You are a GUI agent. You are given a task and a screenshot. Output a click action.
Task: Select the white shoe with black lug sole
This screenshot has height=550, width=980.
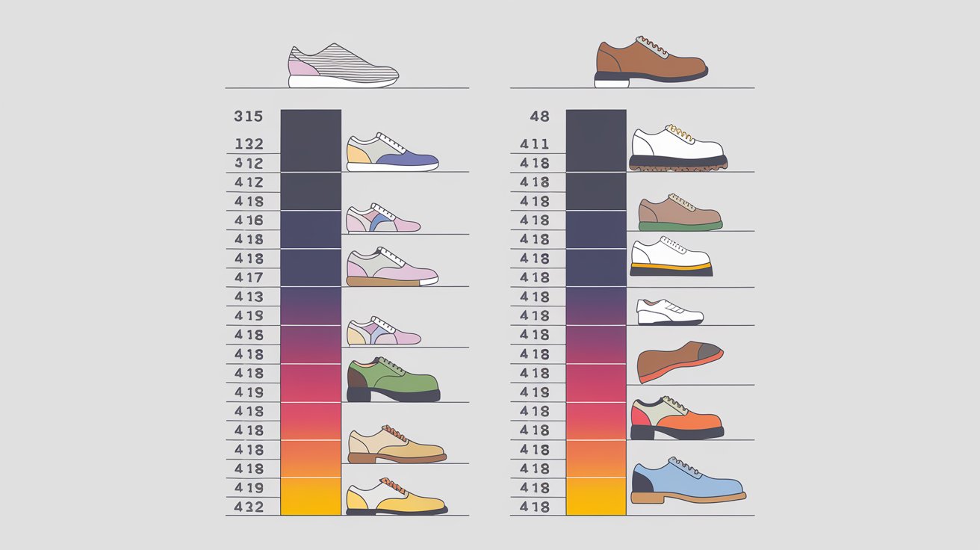[x=678, y=148]
